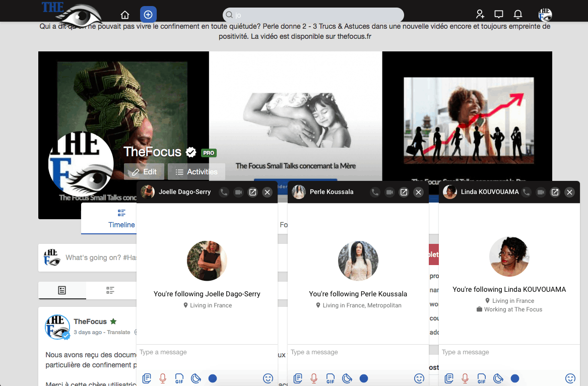
Task: Switch to the Timeline tab
Action: pos(121,219)
